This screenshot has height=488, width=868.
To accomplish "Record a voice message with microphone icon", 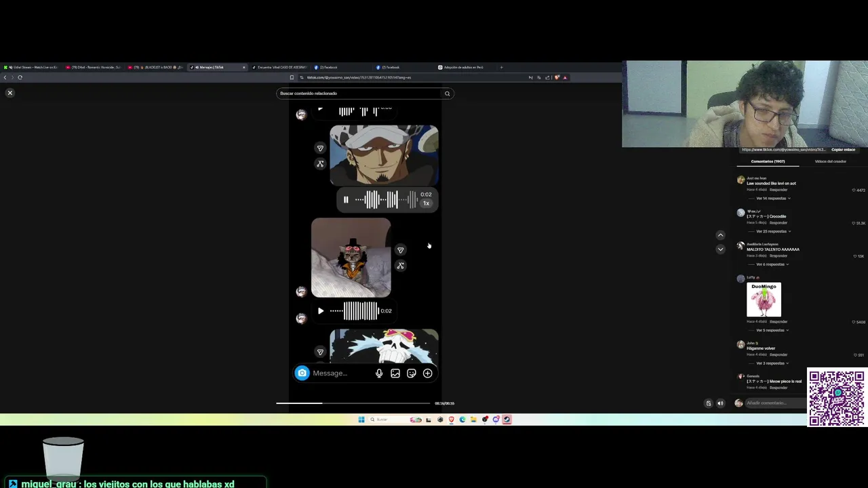I will point(379,373).
